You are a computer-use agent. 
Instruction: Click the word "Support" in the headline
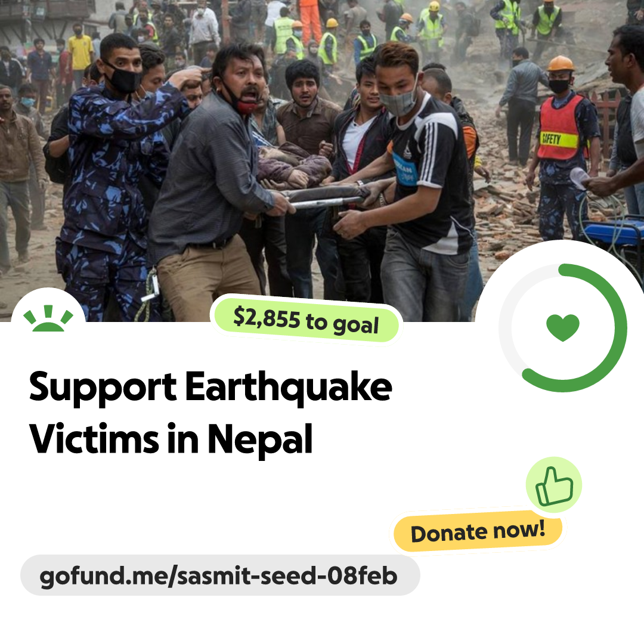coord(103,388)
